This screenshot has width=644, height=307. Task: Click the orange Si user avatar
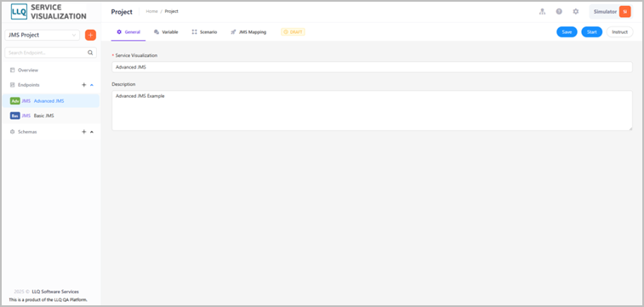point(624,12)
